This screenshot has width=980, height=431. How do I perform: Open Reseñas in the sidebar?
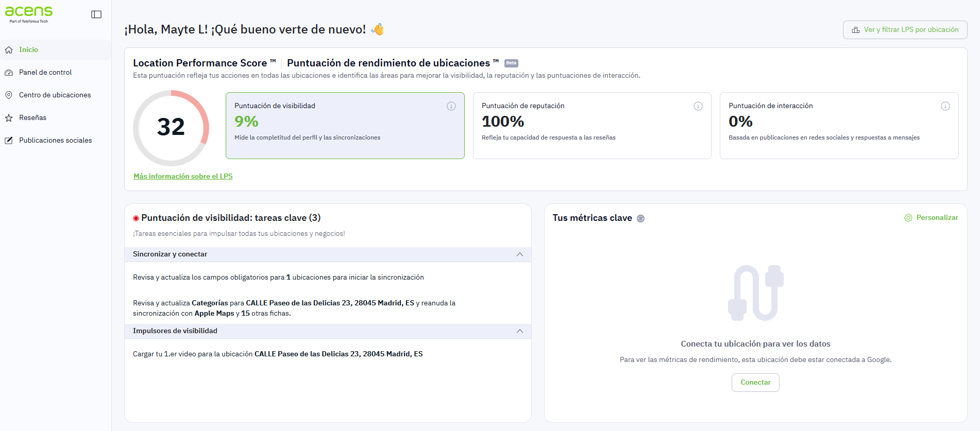click(x=56, y=118)
